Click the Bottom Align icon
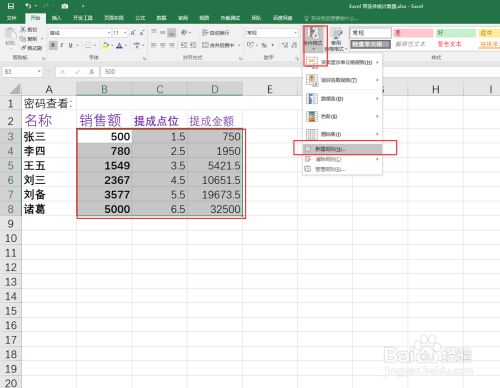This screenshot has height=388, width=500. [171, 32]
